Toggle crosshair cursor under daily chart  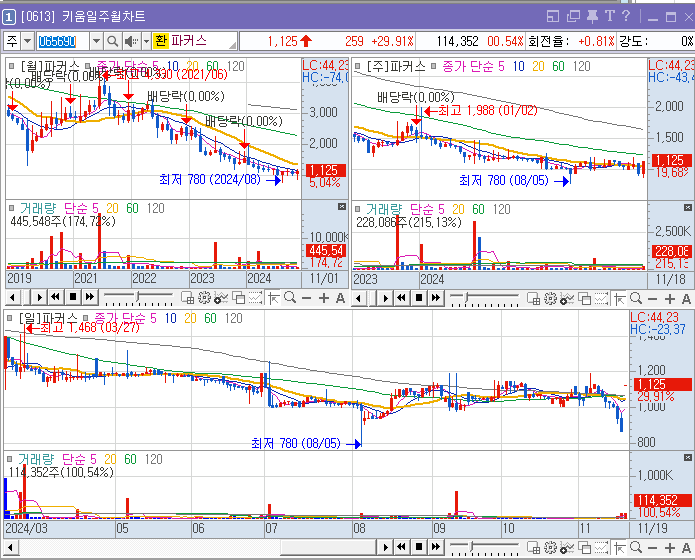point(620,548)
